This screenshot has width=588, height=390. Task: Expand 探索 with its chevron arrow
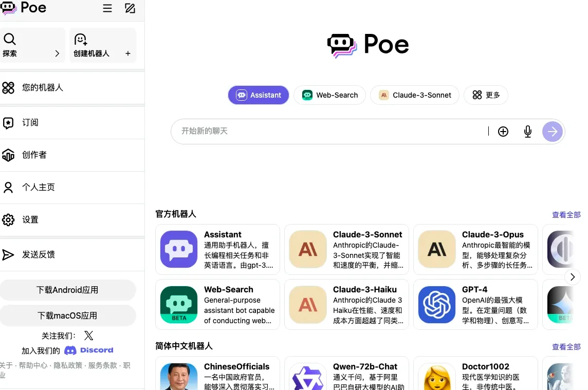57,53
